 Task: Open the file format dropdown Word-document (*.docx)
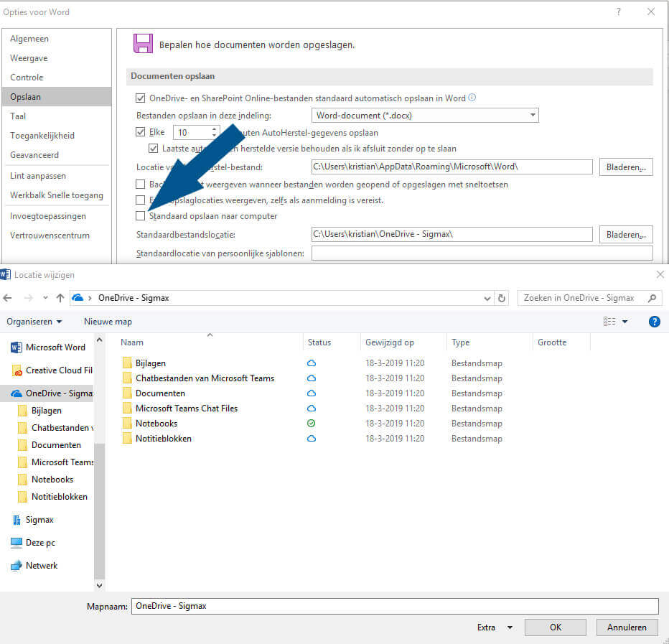point(425,116)
